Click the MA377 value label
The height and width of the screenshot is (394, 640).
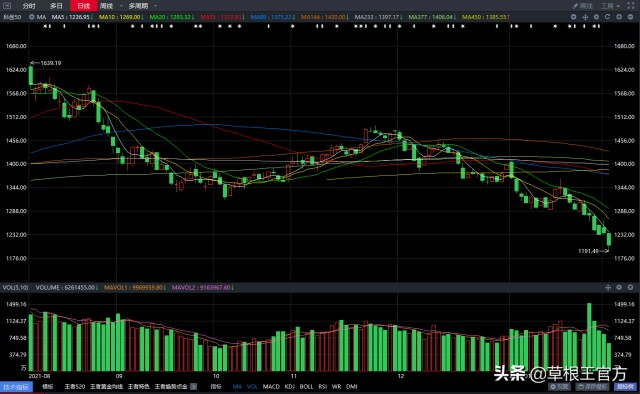click(432, 17)
